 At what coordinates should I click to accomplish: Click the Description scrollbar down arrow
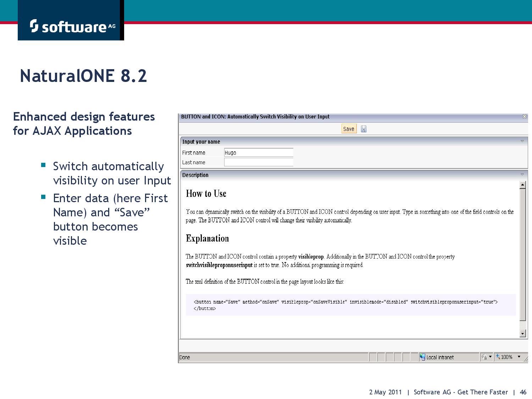click(522, 333)
